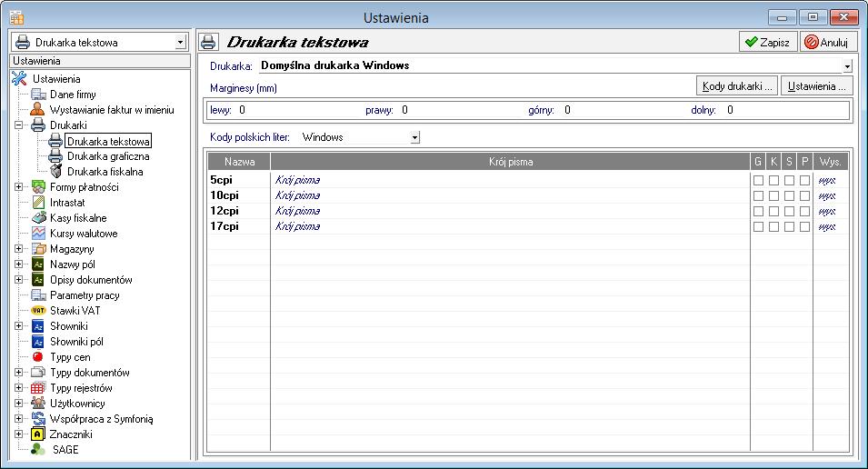
Task: Select the Nazwa column header
Action: point(239,162)
